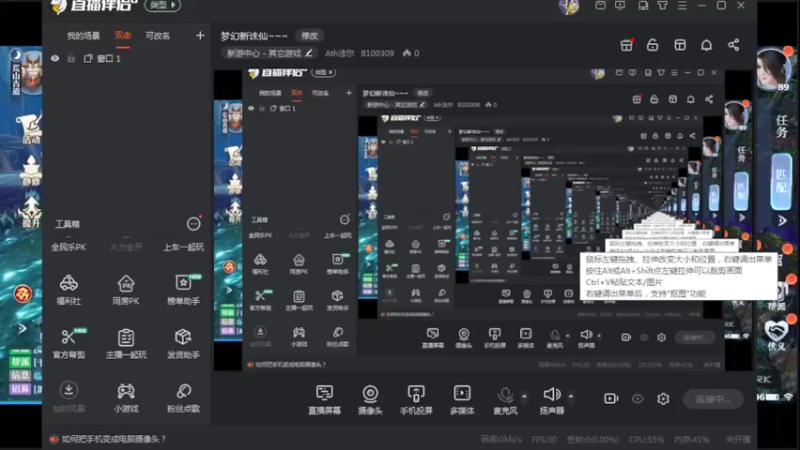Click the 任务 button in the background game
The height and width of the screenshot is (450, 800).
coord(781,126)
